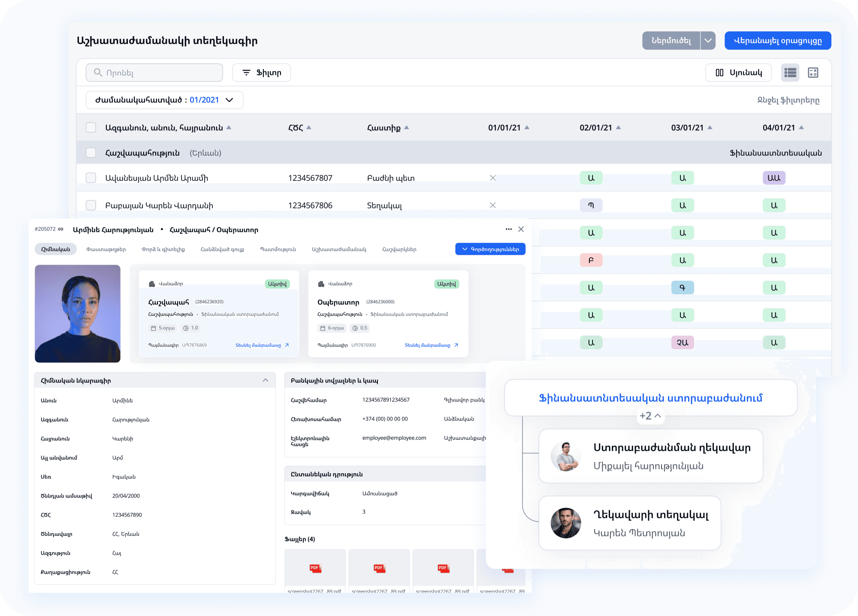Switch to list view icon

[790, 72]
